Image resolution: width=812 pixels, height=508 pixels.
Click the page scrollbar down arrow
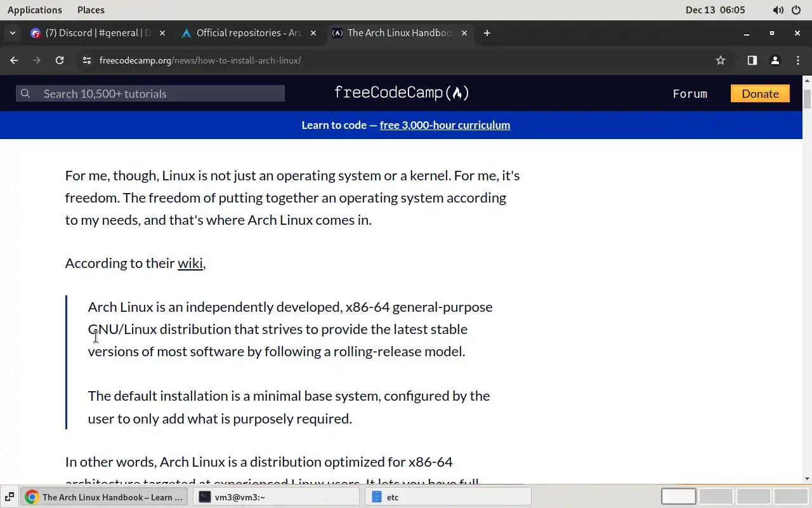coord(807,479)
